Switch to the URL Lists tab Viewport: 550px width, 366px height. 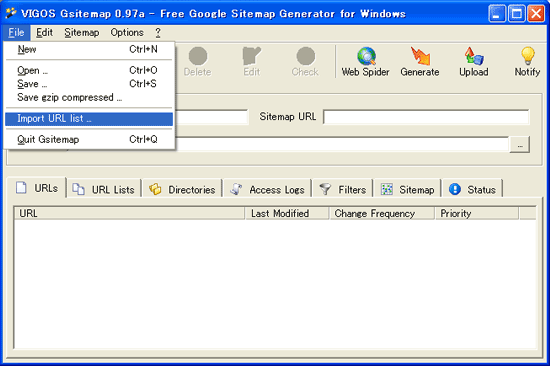pos(104,190)
